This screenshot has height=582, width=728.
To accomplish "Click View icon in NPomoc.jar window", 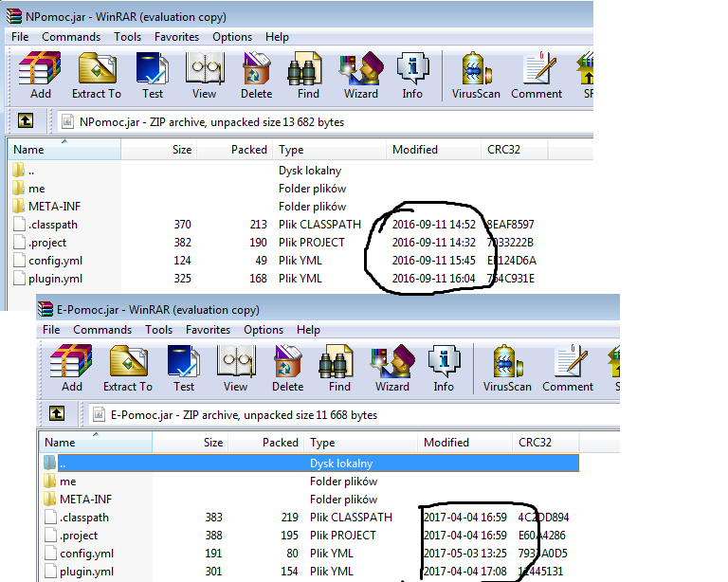I will tap(205, 76).
